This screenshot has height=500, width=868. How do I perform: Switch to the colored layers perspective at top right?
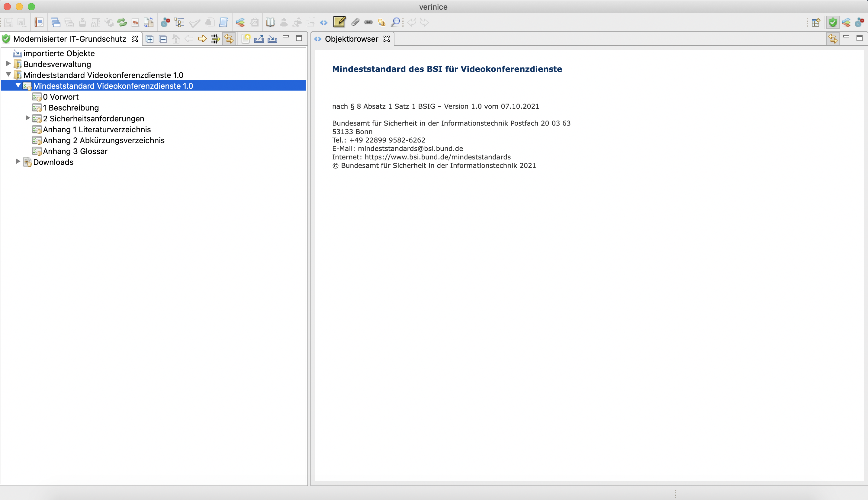click(x=846, y=23)
